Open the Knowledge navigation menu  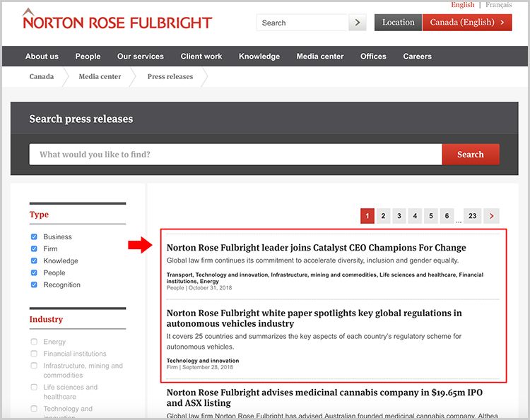(x=259, y=56)
